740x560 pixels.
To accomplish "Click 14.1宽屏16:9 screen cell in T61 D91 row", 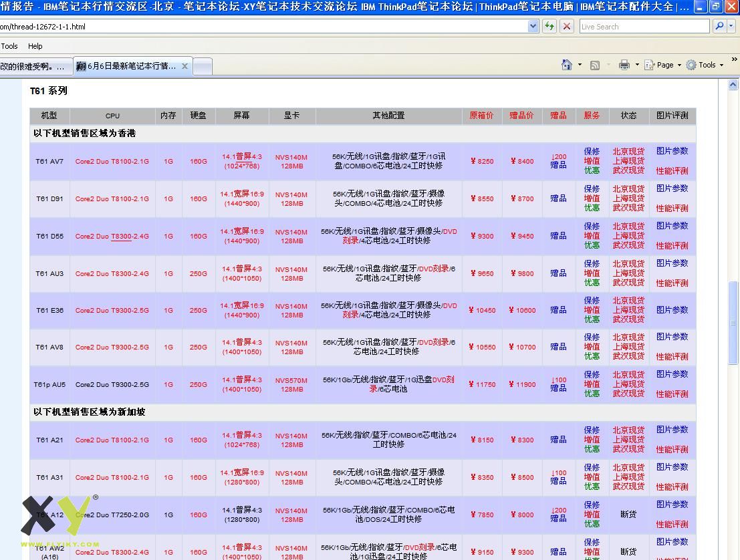I will 241,198.
